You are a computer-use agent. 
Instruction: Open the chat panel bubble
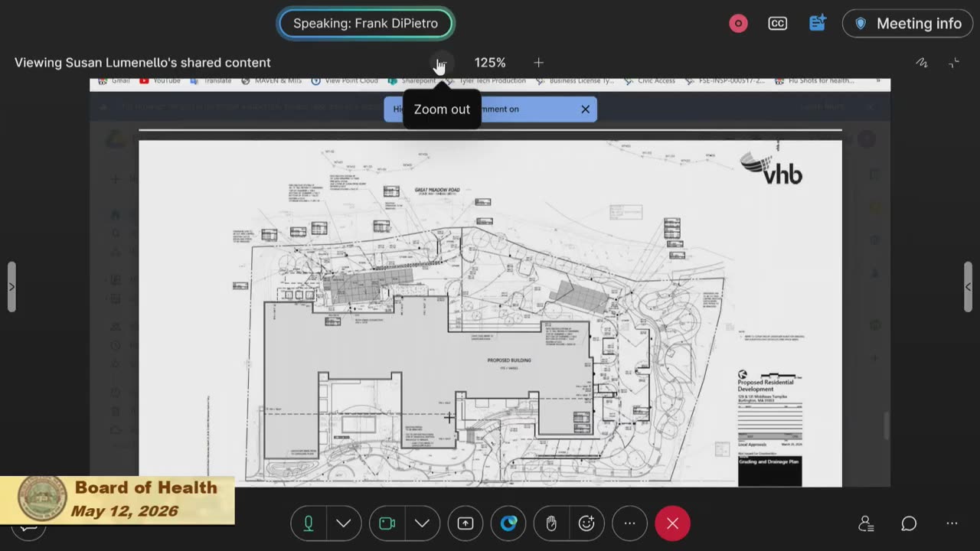909,523
